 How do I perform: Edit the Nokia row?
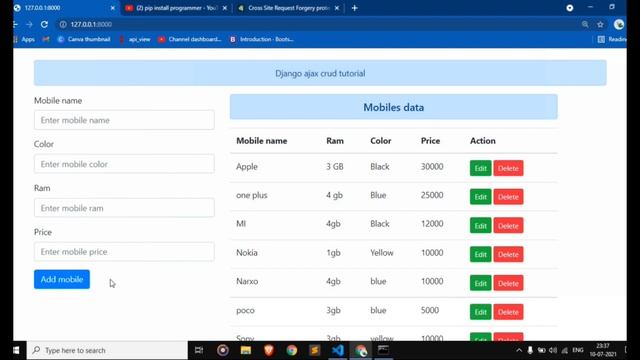(x=480, y=254)
